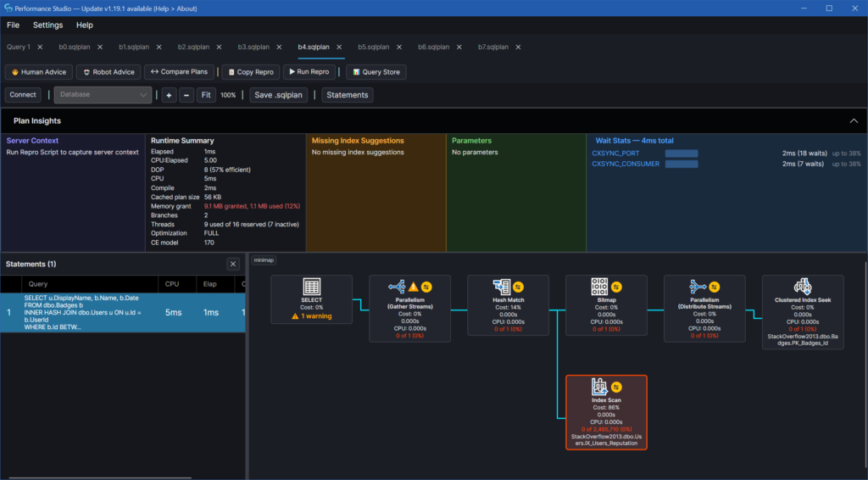Close the Query 1 tab
The width and height of the screenshot is (868, 480).
click(x=40, y=47)
